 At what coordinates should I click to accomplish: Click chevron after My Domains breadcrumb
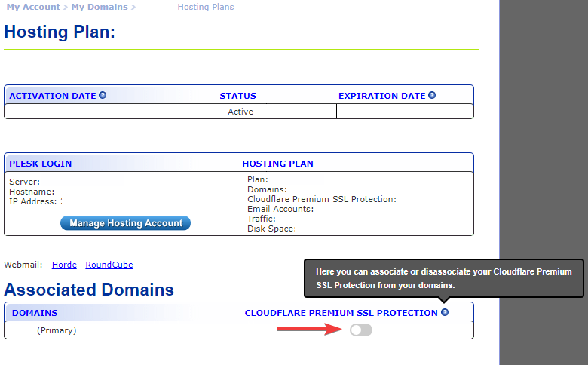pos(133,7)
